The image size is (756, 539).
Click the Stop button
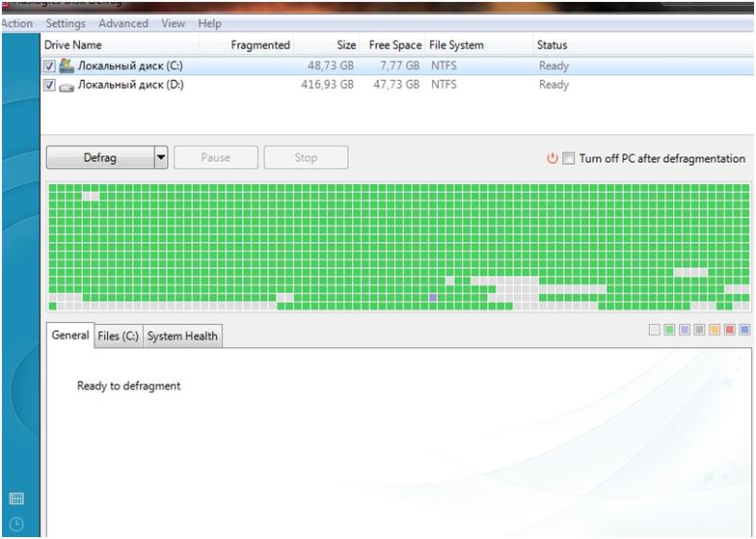coord(306,158)
